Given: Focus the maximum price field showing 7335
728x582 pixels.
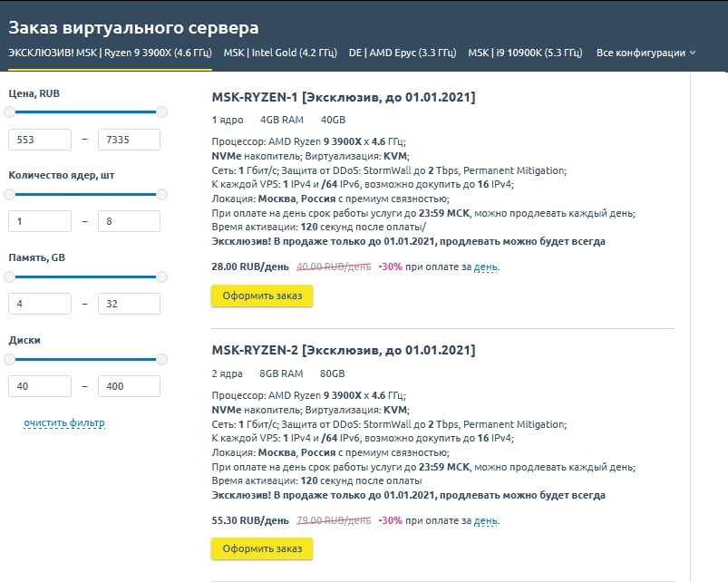Looking at the screenshot, I should point(129,140).
